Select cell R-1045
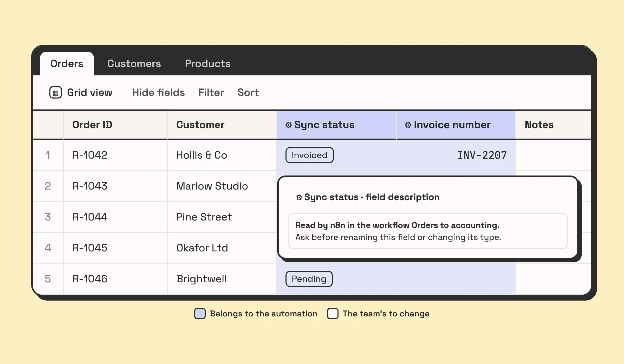Image resolution: width=624 pixels, height=364 pixels. 115,248
